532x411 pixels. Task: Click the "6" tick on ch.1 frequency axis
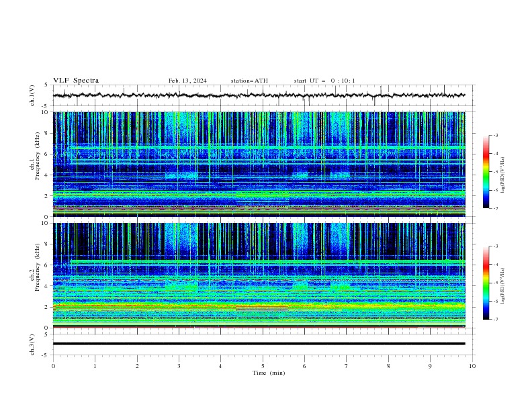(x=46, y=154)
